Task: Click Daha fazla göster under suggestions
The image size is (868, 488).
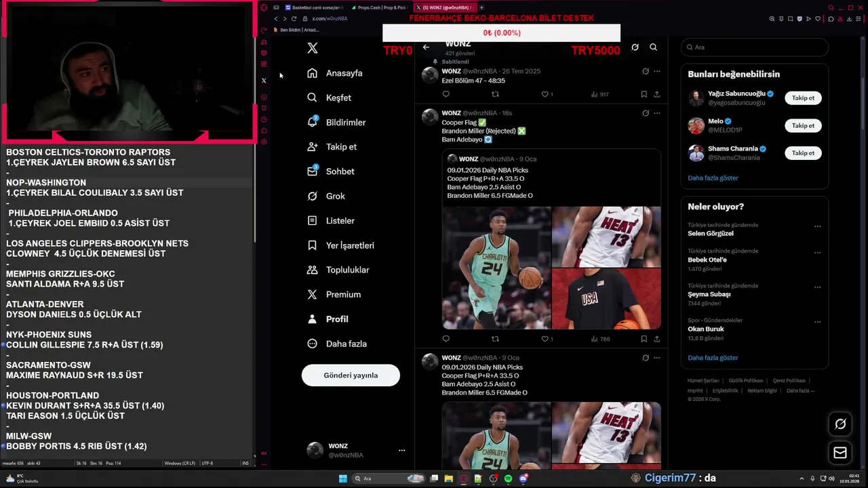Action: tap(713, 178)
